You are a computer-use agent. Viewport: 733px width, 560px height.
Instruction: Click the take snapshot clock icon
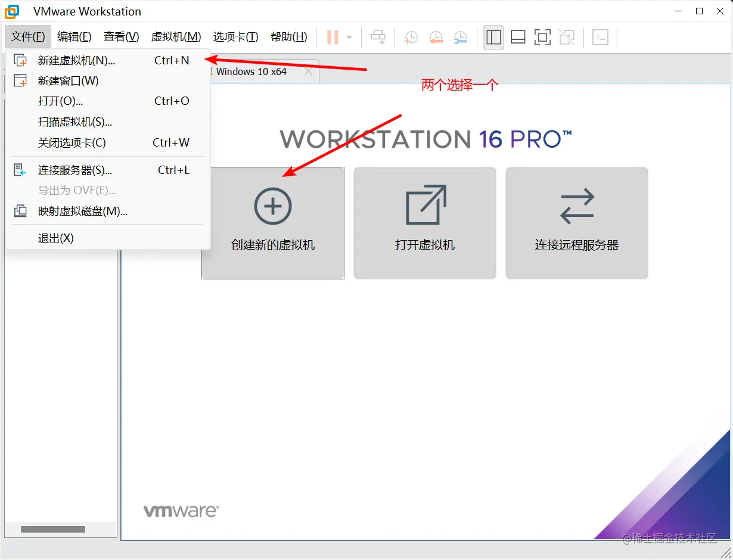pyautogui.click(x=411, y=38)
